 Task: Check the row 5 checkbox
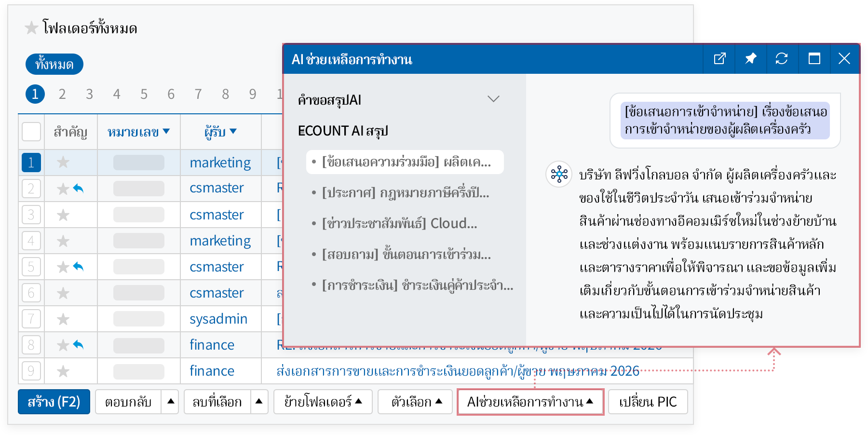coord(31,267)
